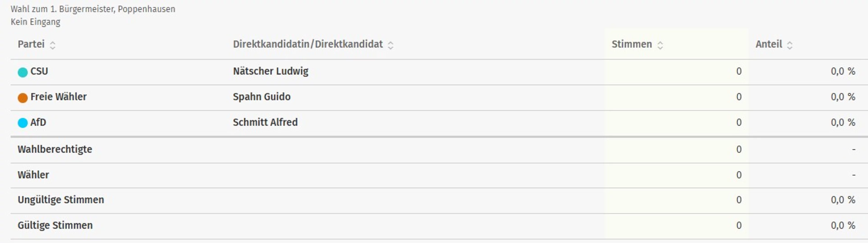Click the Stimmen column header

tap(631, 44)
